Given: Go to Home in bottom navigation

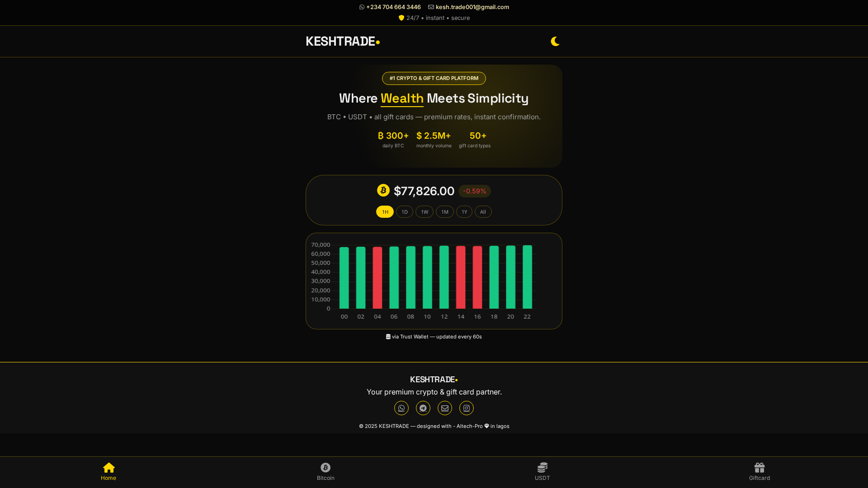Looking at the screenshot, I should pyautogui.click(x=108, y=472).
